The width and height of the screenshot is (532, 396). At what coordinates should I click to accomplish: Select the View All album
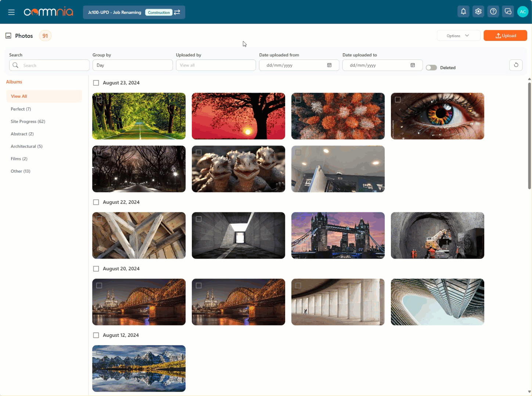point(44,96)
